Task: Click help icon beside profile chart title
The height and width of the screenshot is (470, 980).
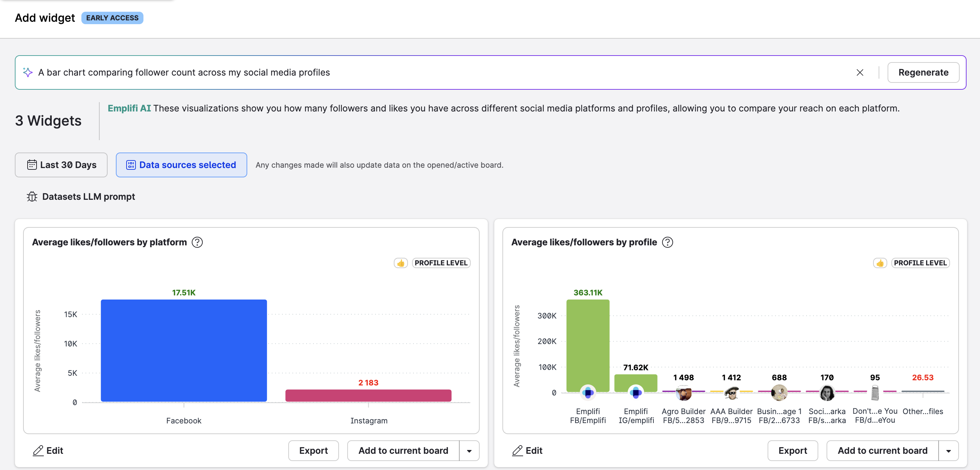Action: tap(667, 242)
